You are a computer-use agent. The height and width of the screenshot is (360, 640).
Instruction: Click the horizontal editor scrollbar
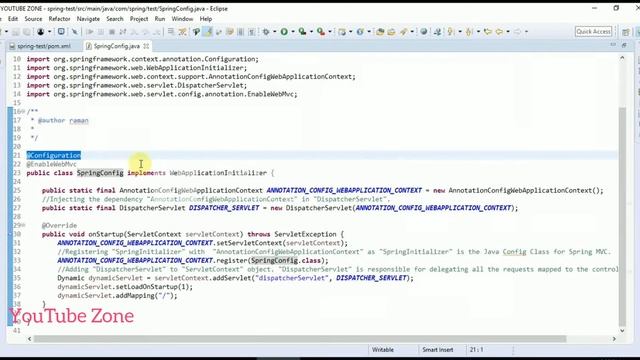click(300, 339)
